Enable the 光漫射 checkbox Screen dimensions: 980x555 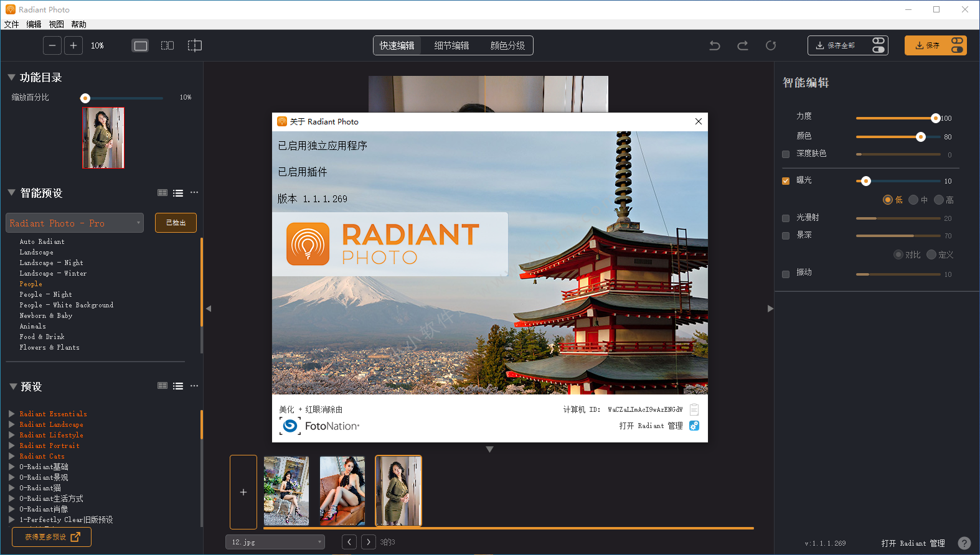(786, 218)
